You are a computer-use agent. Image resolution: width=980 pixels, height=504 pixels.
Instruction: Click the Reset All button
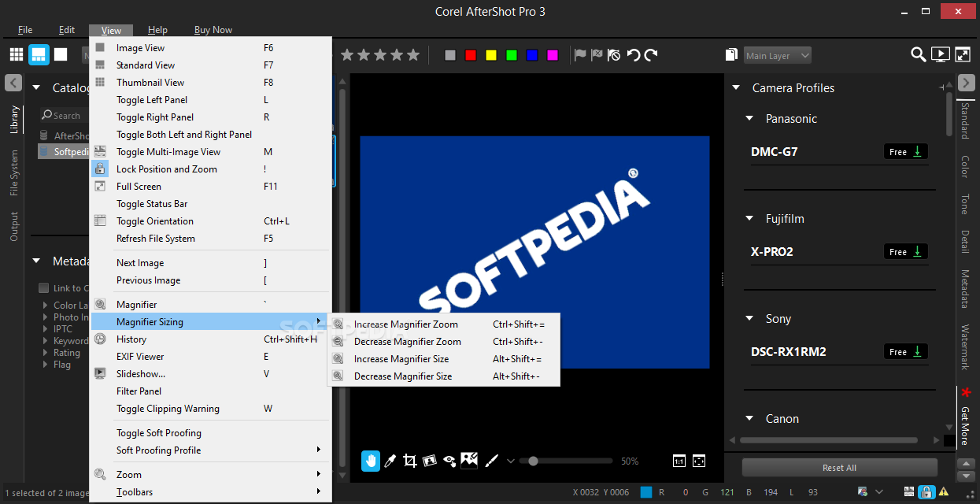click(839, 468)
